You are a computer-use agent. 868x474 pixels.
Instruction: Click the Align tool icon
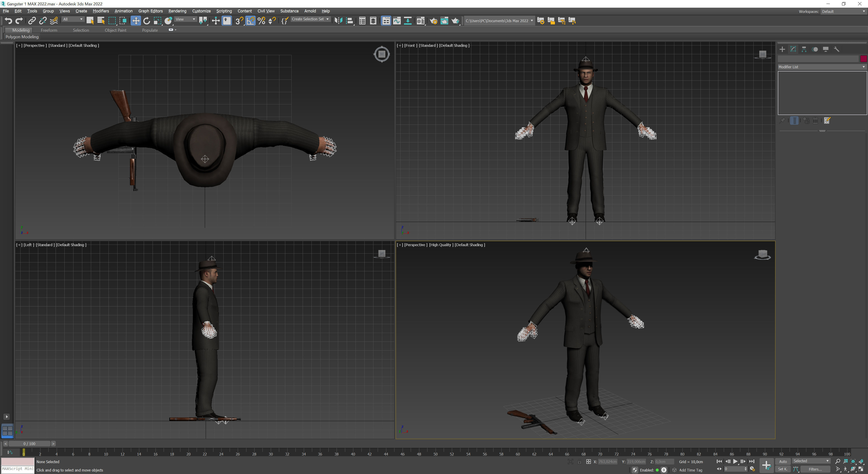(350, 21)
